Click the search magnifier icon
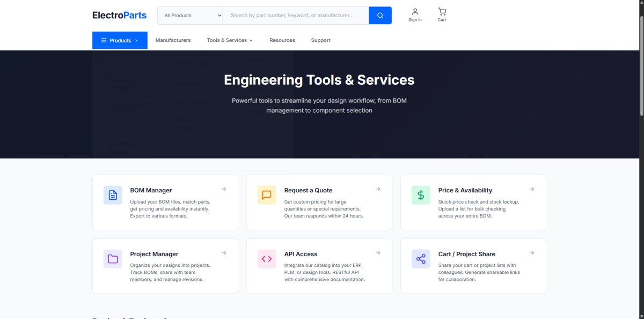Screen dimensions: 644x319 (x=380, y=15)
